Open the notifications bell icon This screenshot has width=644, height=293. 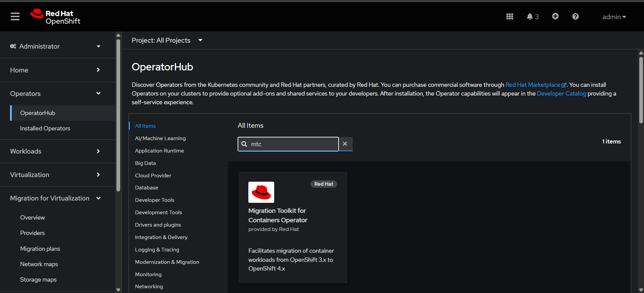coord(532,16)
